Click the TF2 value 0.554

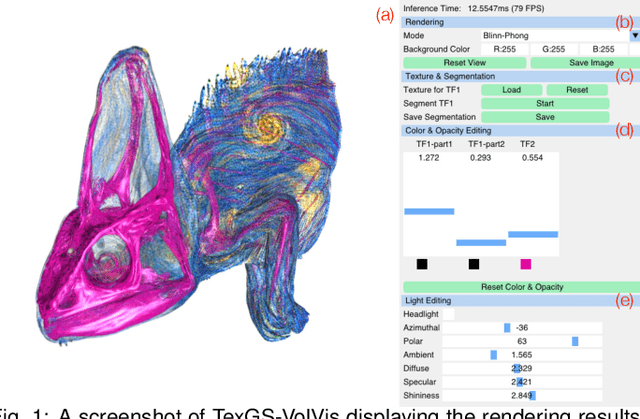coord(532,158)
